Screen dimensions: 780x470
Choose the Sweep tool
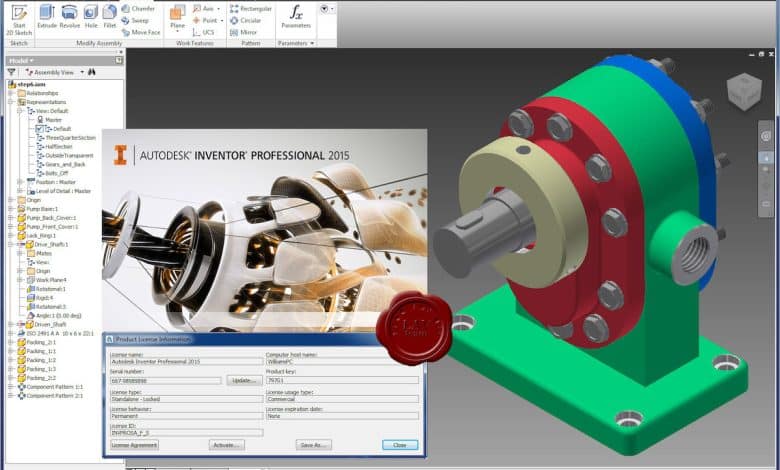pos(135,20)
